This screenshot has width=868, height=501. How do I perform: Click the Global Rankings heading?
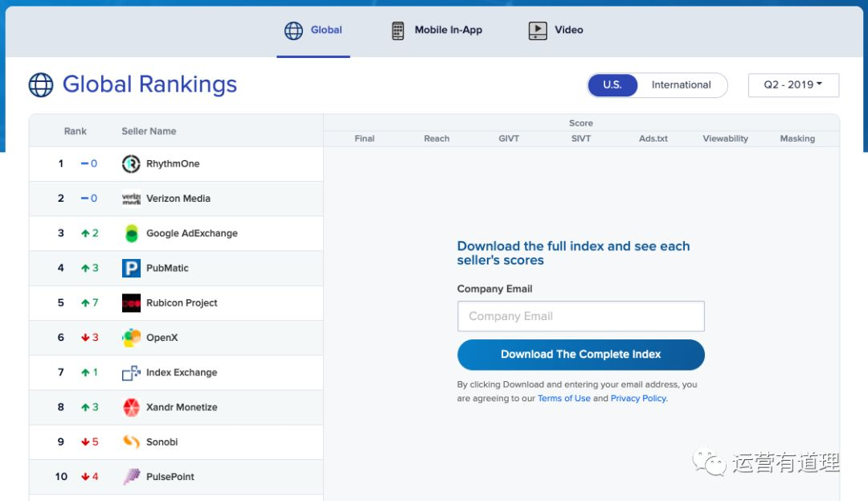[x=149, y=84]
